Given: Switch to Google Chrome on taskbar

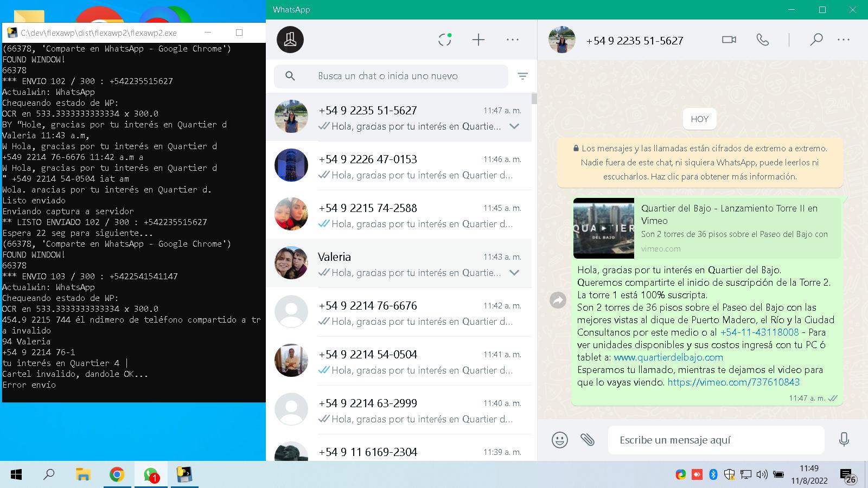Looking at the screenshot, I should coord(117,475).
